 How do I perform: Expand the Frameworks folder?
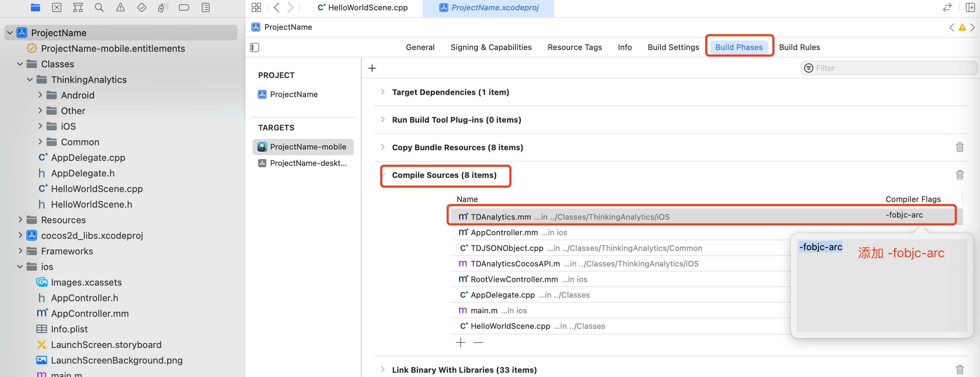tap(20, 251)
